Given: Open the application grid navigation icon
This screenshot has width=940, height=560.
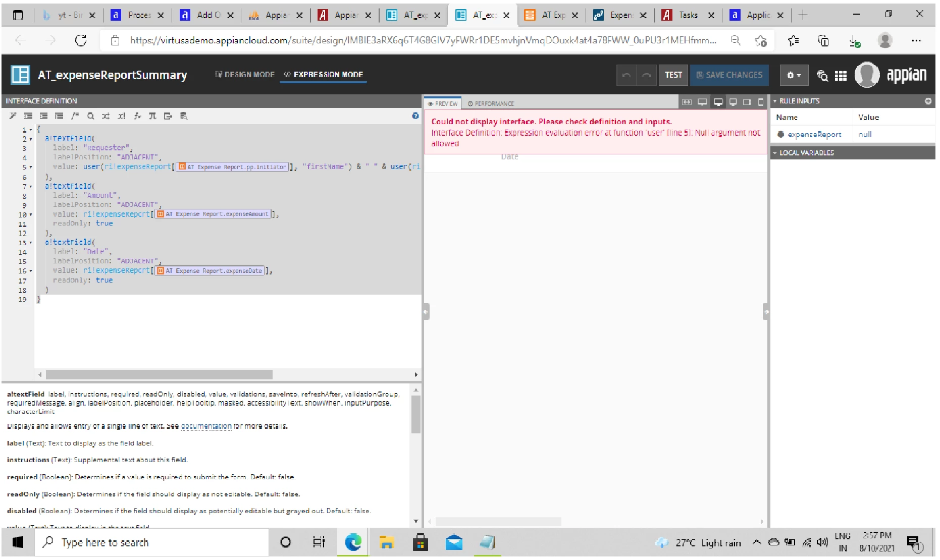Looking at the screenshot, I should (841, 76).
